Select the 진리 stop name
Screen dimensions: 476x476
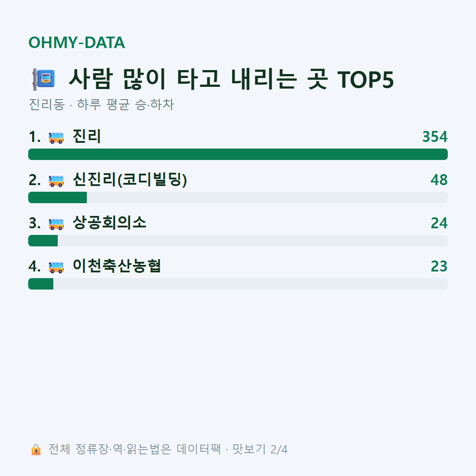tap(86, 136)
